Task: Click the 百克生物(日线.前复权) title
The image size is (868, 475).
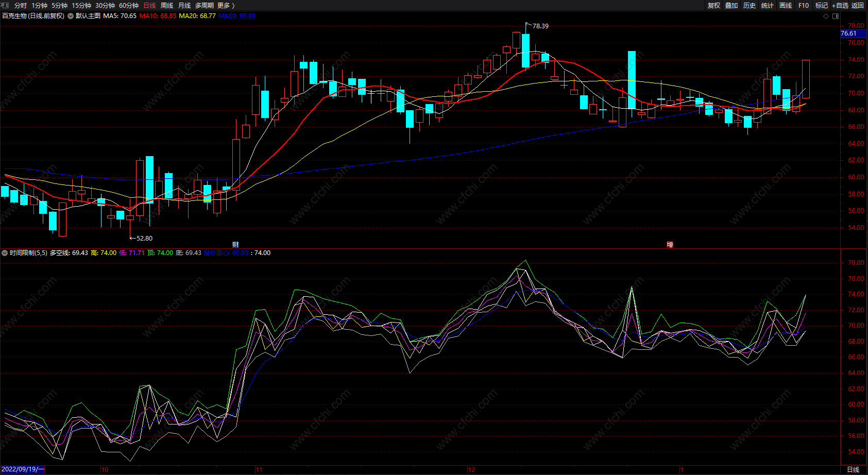Action: point(33,16)
